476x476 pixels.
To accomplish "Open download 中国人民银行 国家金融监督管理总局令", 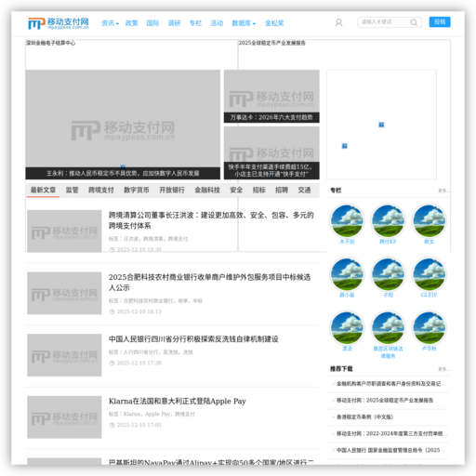I will [x=390, y=450].
